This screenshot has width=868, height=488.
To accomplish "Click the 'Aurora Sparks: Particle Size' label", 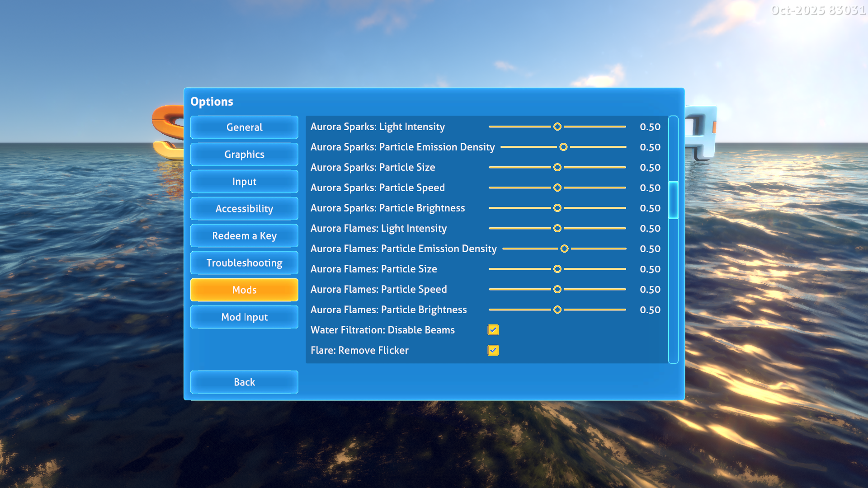I will pos(373,167).
